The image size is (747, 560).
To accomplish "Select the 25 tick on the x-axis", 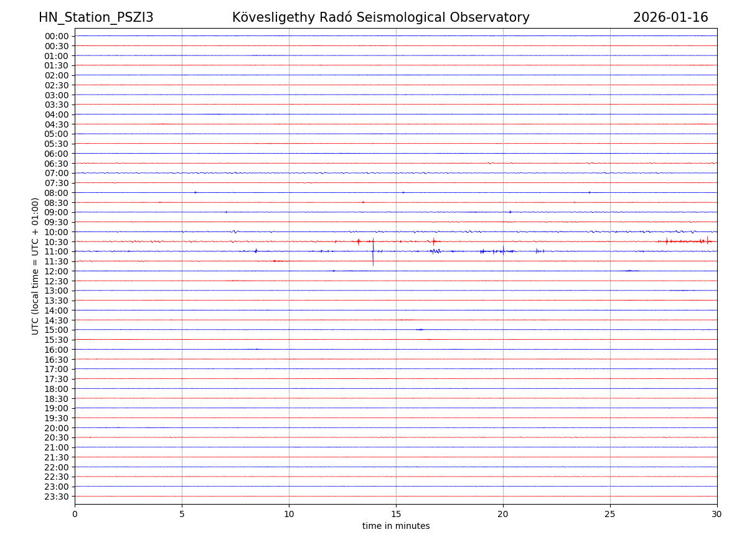I will pos(610,514).
